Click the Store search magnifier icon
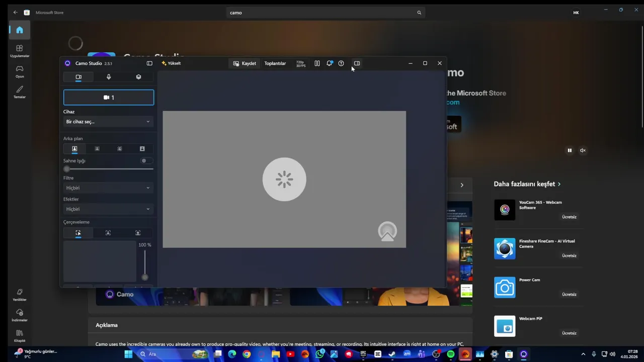The width and height of the screenshot is (644, 362). (419, 13)
